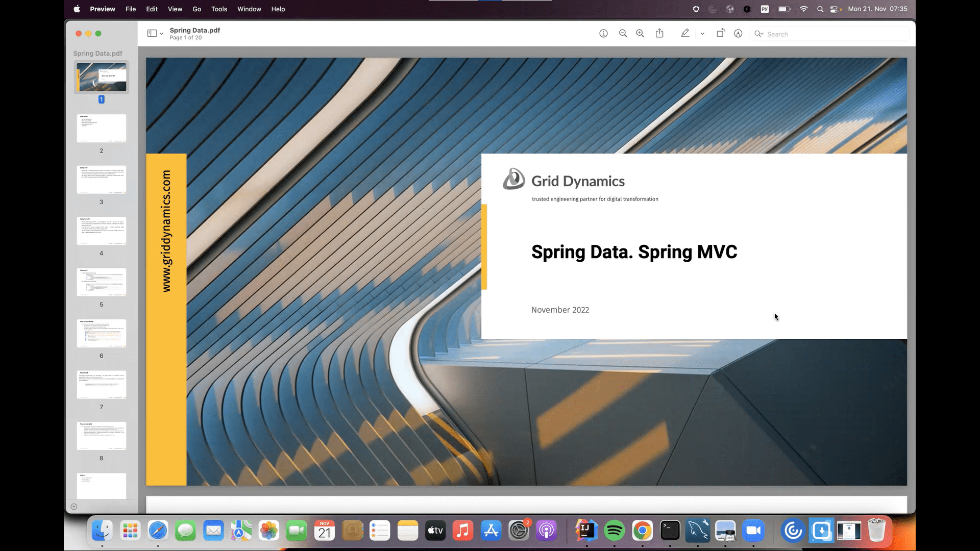Viewport: 980px width, 551px height.
Task: Click the Wi-Fi status icon
Action: click(803, 9)
